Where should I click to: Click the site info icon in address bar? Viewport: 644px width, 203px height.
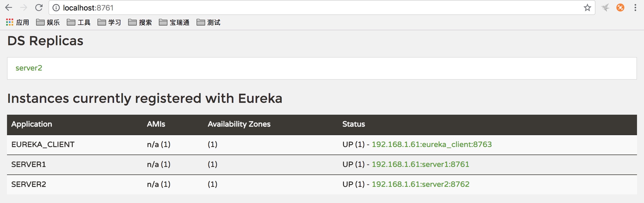pos(56,8)
